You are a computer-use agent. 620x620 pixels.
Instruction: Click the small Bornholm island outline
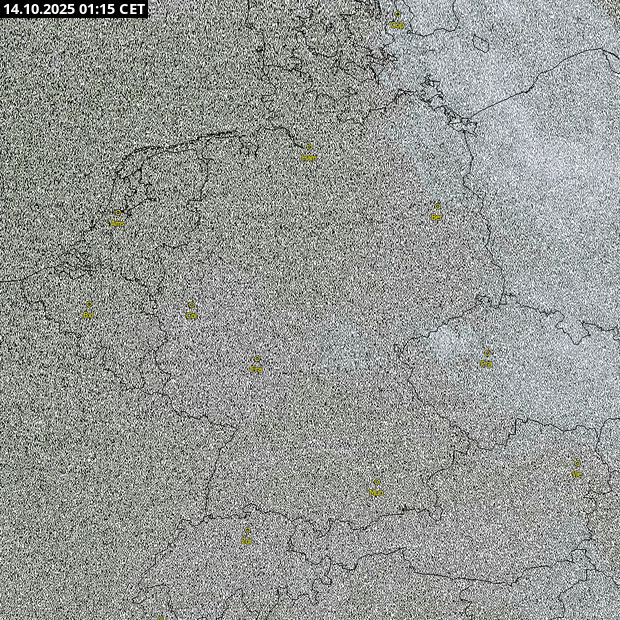tap(481, 43)
